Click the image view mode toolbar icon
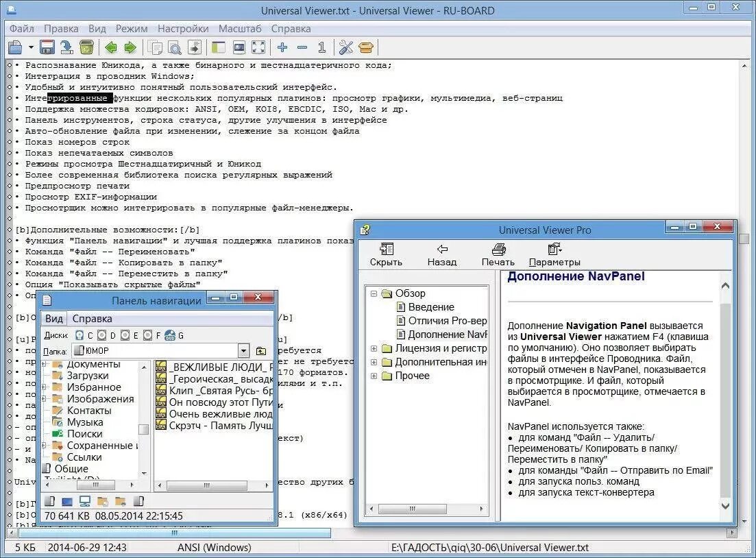 [239, 47]
